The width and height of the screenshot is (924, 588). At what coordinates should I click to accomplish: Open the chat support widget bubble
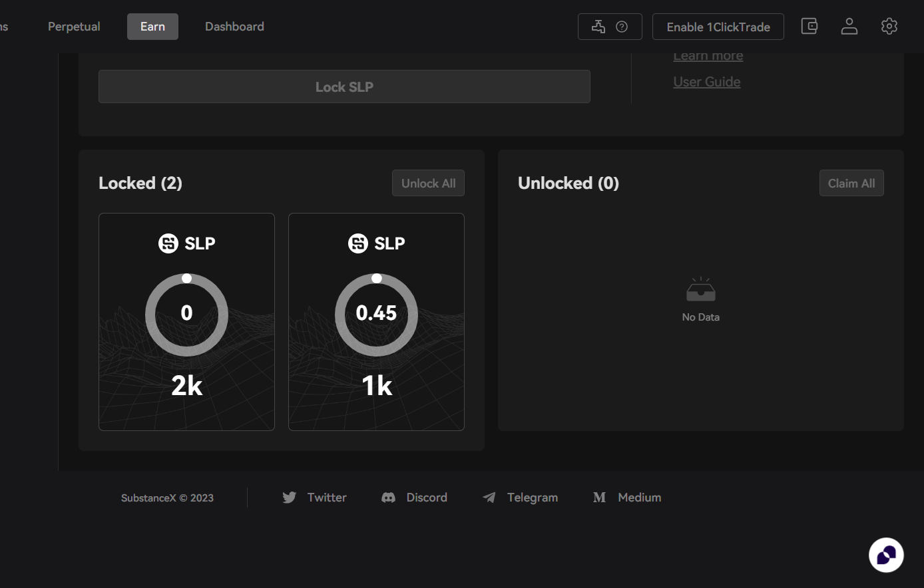pyautogui.click(x=886, y=555)
